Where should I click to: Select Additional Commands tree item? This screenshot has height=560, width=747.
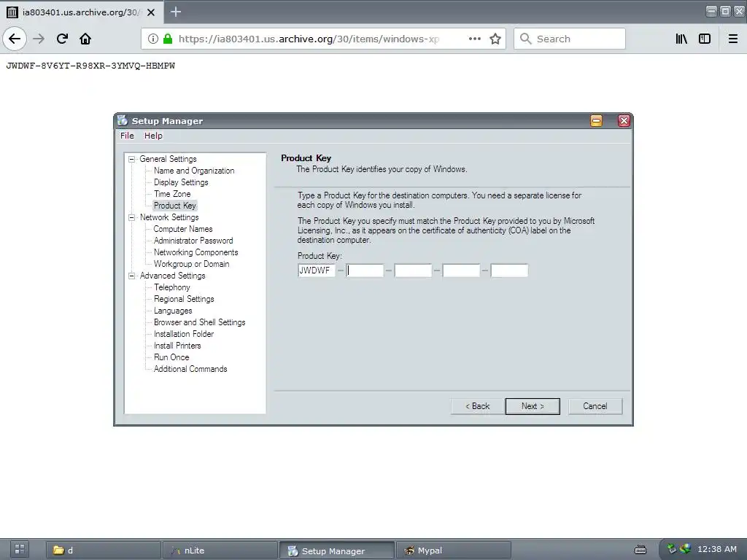coord(190,369)
